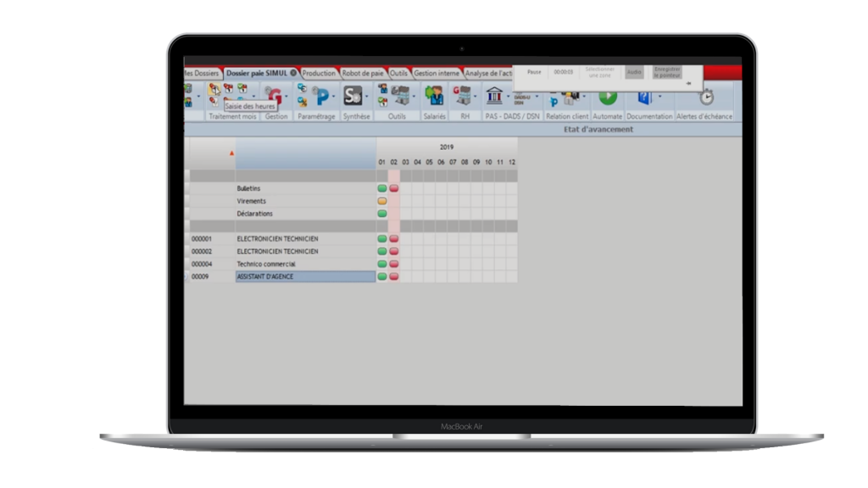Click the small blue P Relation client icon

click(553, 102)
